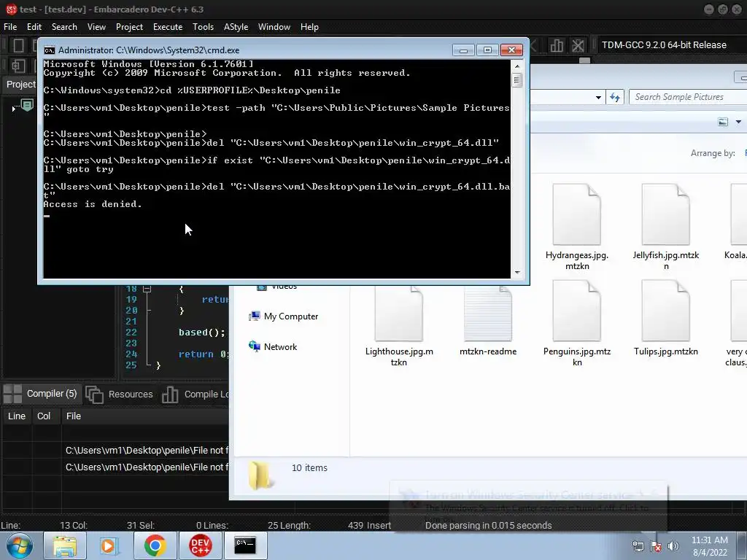Click the Action Center flag tray icon
Image resolution: width=747 pixels, height=560 pixels.
point(656,546)
